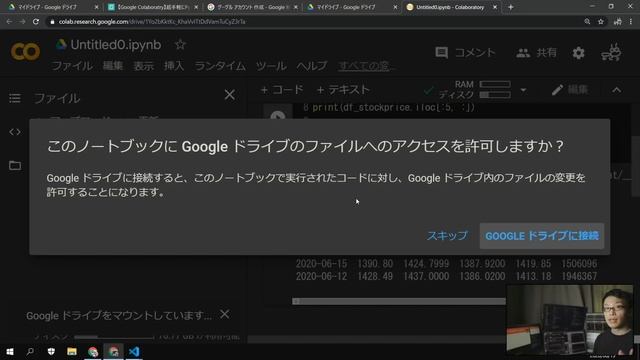Click スキップ to decline Drive access
This screenshot has height=360, width=640.
point(447,236)
